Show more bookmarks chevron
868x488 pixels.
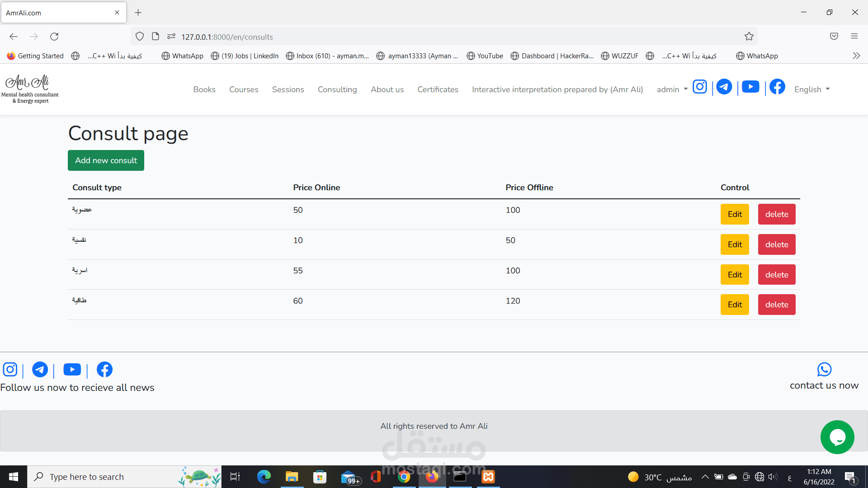pyautogui.click(x=856, y=56)
